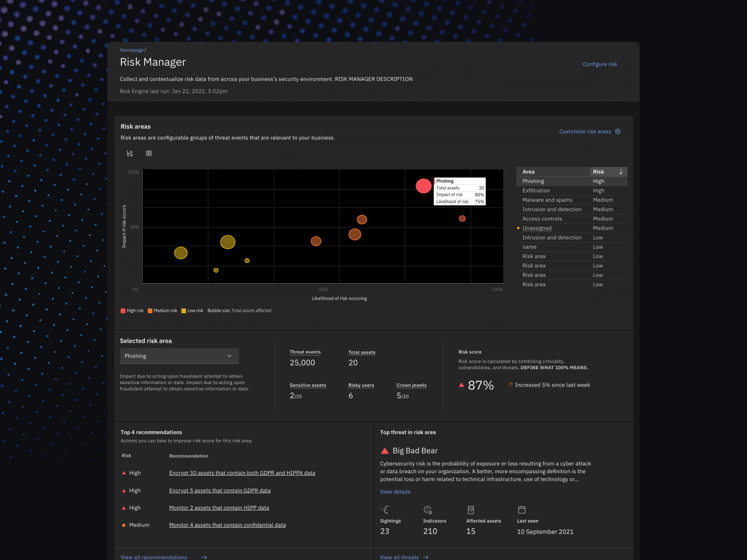The height and width of the screenshot is (560, 747).
Task: Open Homepage from the breadcrumb
Action: [x=132, y=49]
